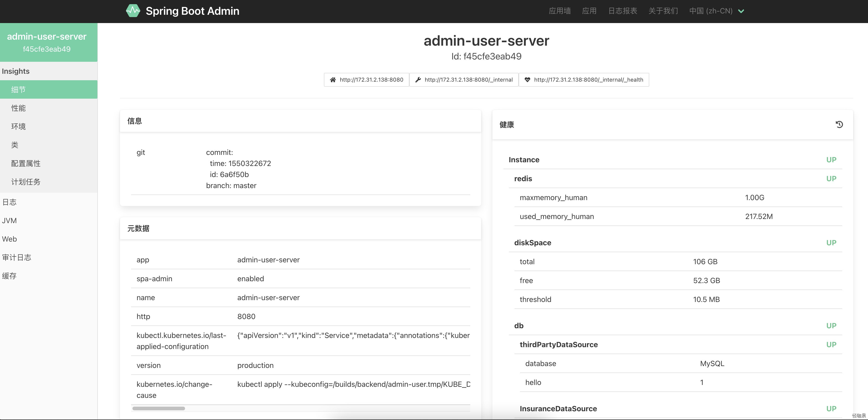The width and height of the screenshot is (868, 420).
Task: Open 应用 in the top navigation
Action: pyautogui.click(x=589, y=11)
